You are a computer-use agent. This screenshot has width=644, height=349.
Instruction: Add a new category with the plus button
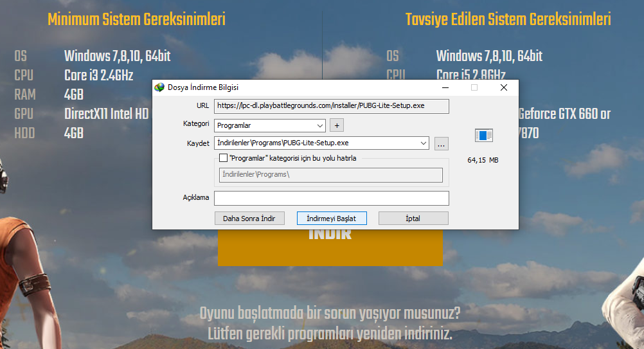(x=337, y=125)
